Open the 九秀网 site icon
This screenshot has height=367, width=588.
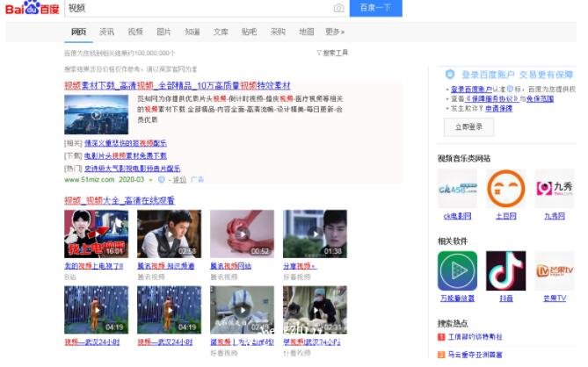coord(554,189)
